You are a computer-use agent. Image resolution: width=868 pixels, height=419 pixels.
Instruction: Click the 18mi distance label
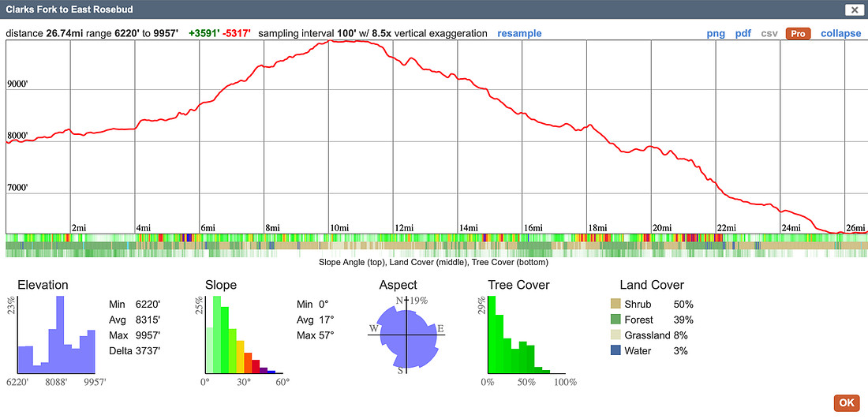[598, 227]
